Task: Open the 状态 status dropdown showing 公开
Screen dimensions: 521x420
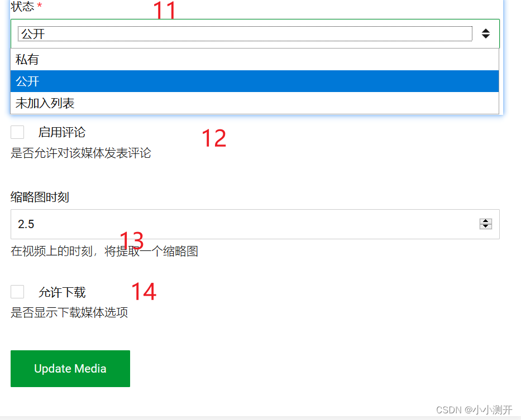Action: (x=255, y=33)
